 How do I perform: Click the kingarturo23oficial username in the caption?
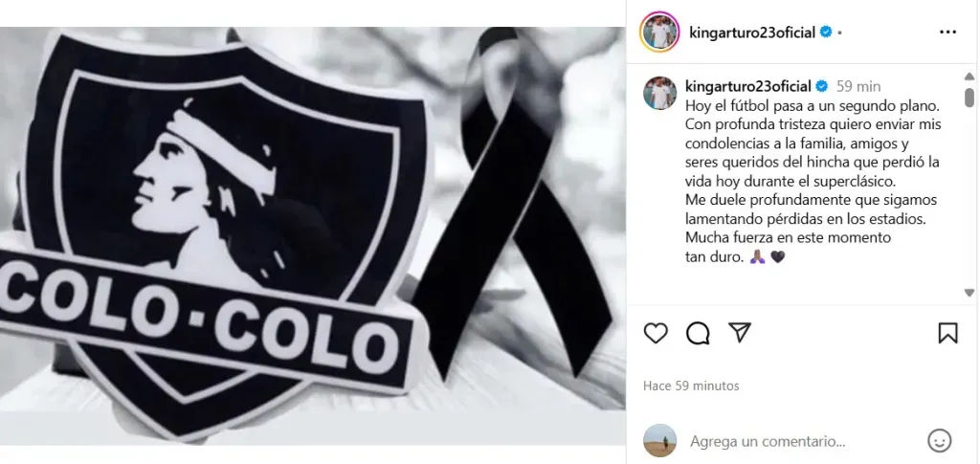click(x=748, y=86)
